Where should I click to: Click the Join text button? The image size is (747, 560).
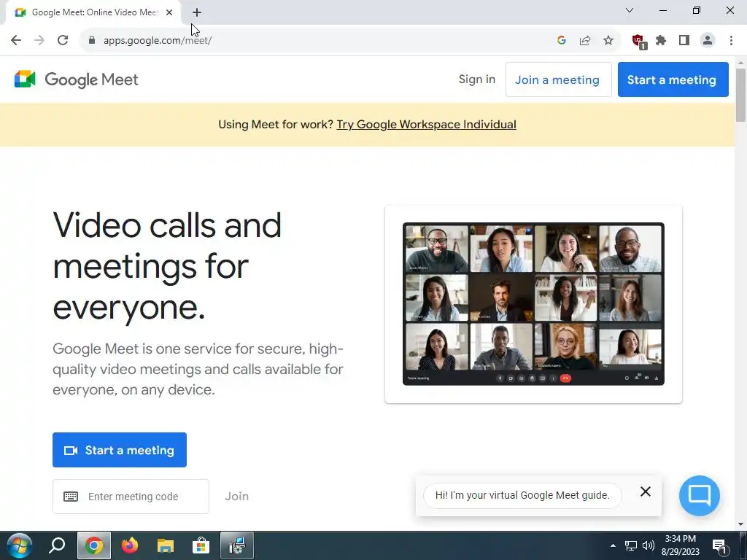tap(237, 496)
